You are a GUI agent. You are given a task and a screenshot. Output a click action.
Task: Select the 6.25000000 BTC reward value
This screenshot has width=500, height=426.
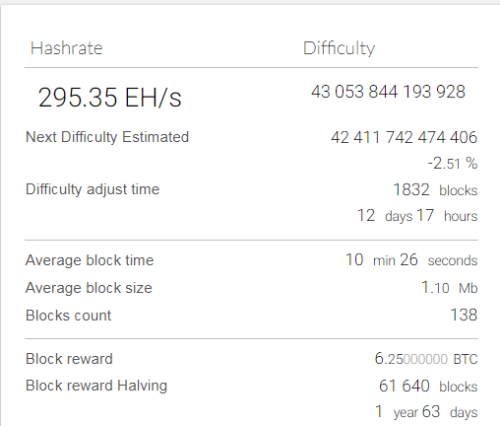click(x=426, y=359)
